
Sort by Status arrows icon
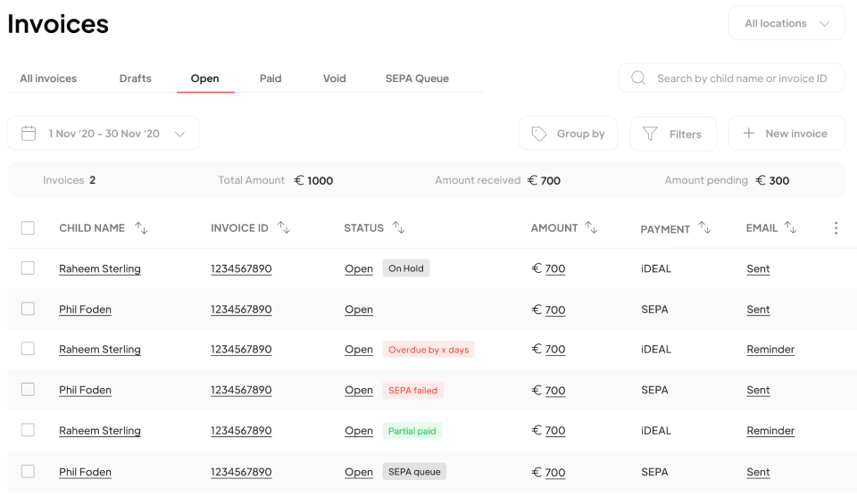(398, 227)
